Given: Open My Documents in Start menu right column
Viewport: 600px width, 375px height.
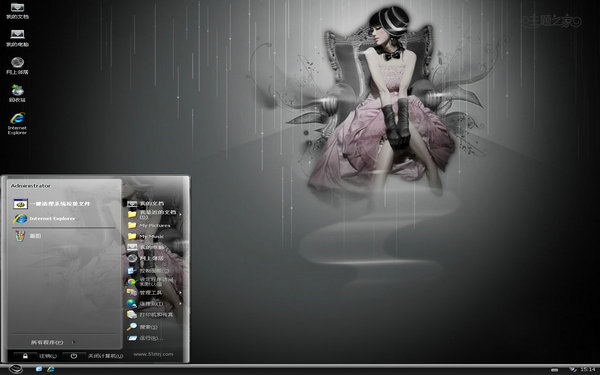Looking at the screenshot, I should [x=146, y=204].
